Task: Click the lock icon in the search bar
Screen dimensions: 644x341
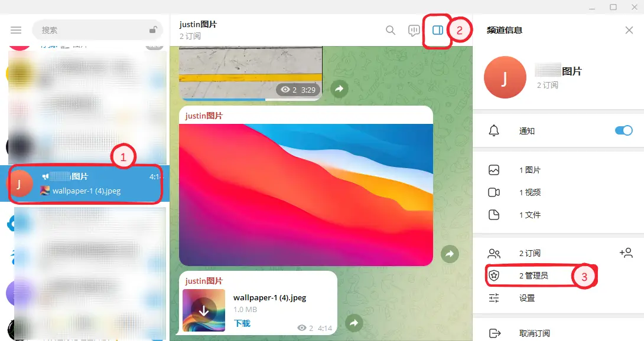Action: 153,29
